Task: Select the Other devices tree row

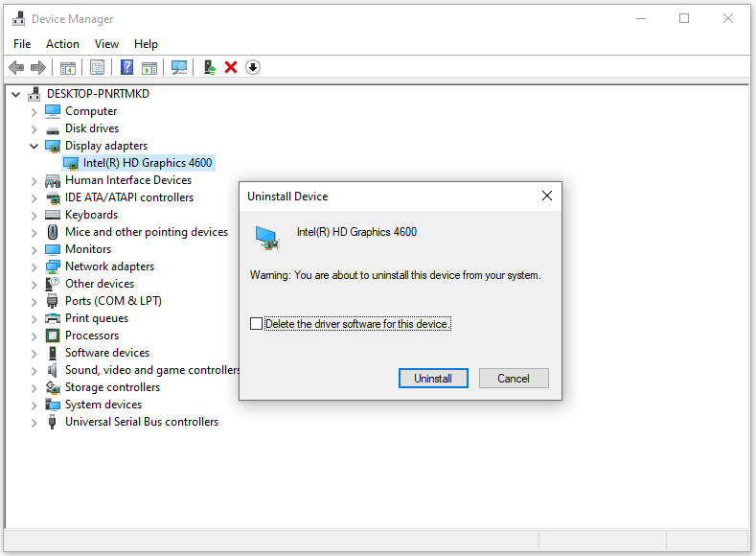Action: click(100, 284)
